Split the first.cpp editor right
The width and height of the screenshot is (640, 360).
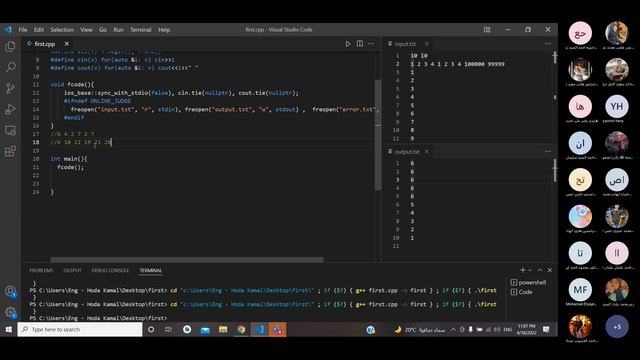coord(360,44)
